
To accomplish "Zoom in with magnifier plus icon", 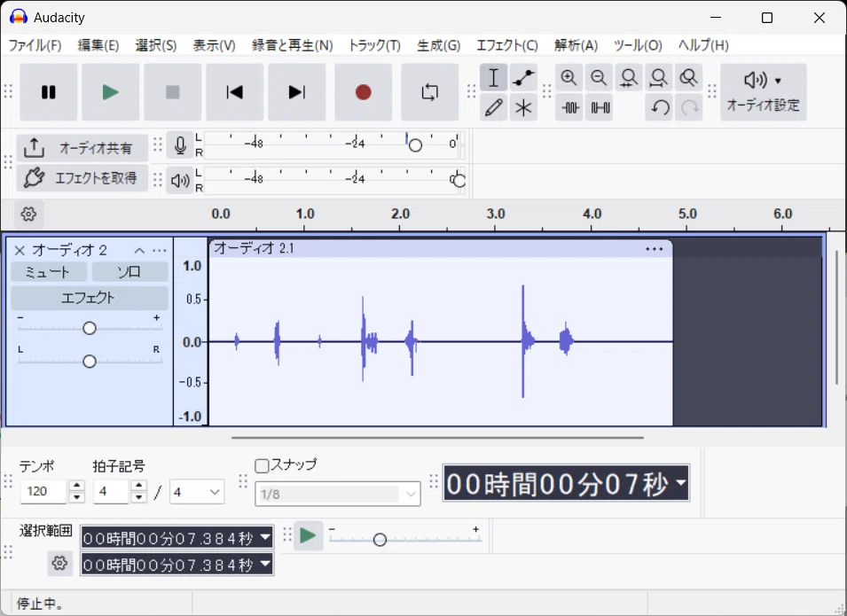I will pyautogui.click(x=569, y=78).
